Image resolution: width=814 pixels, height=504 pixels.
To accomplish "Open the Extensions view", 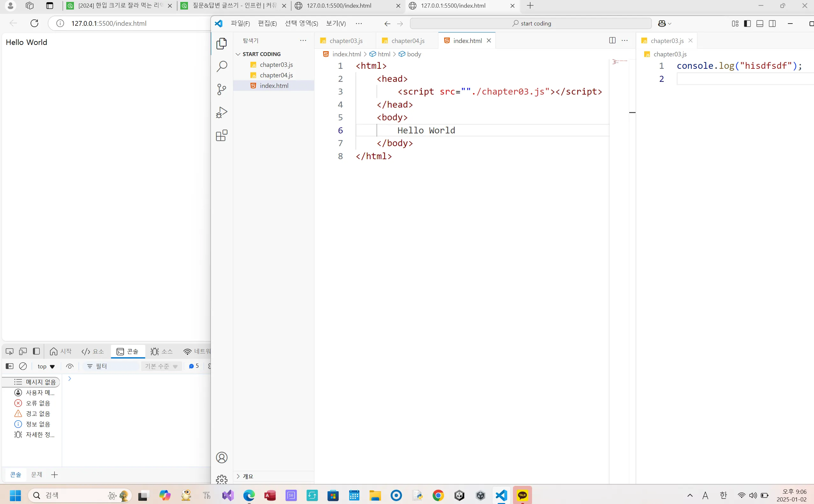I will (x=221, y=135).
